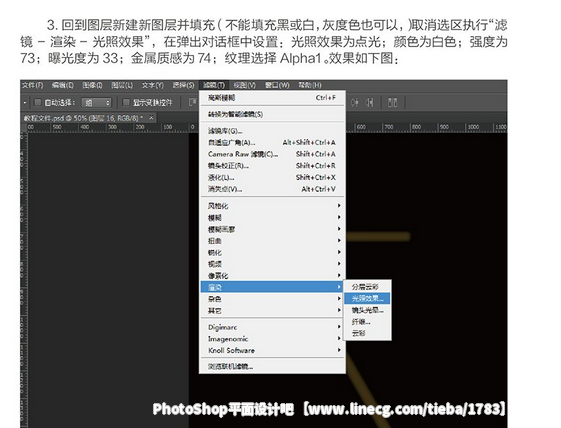Expand the 模糊 submenu
Screen dimensions: 561x428
[272, 218]
